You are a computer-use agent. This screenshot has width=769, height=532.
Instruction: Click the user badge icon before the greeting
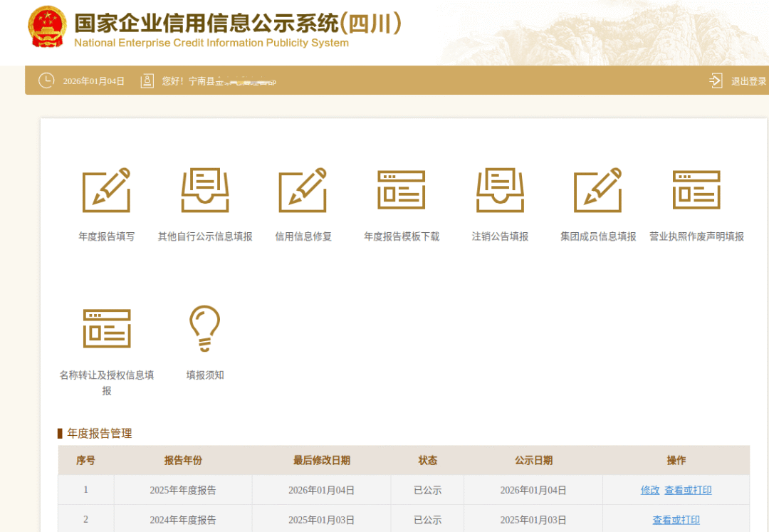[147, 80]
